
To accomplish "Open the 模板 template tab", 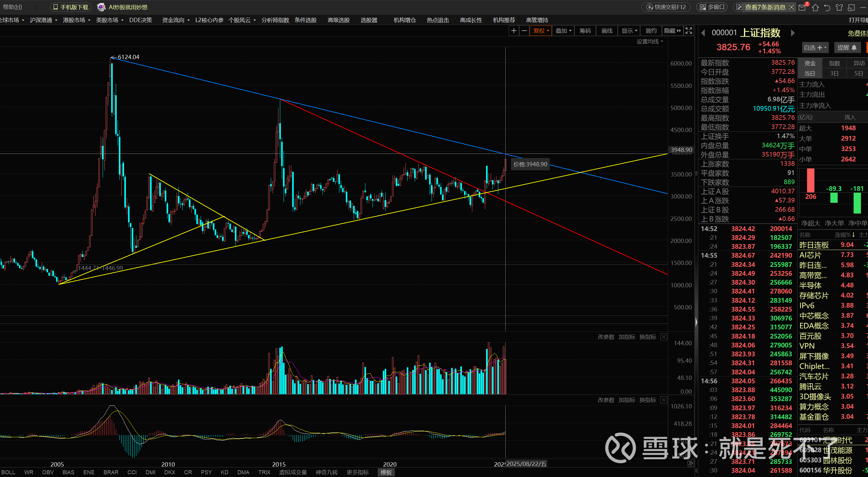I will [386, 472].
